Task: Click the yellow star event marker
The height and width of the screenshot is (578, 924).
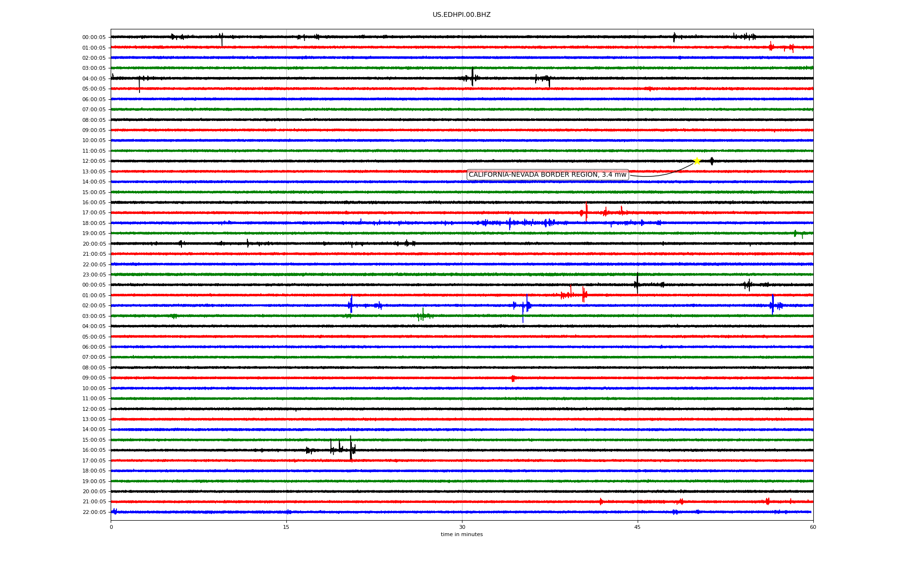Action: pyautogui.click(x=696, y=161)
